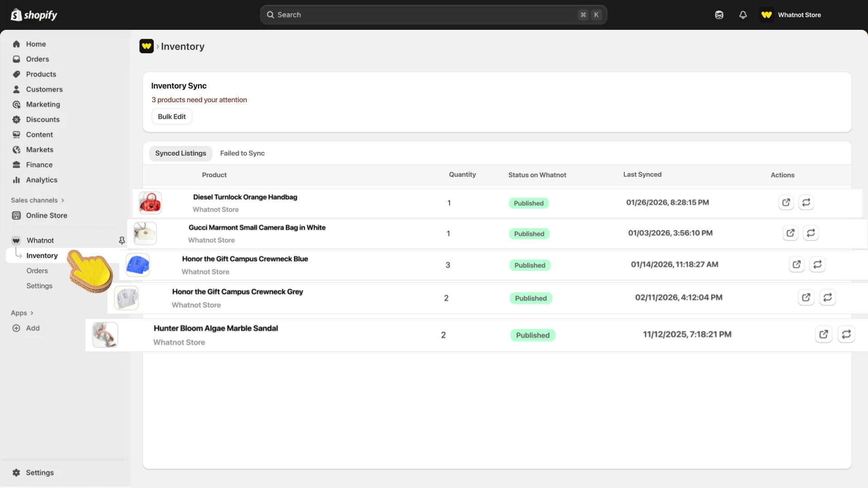This screenshot has width=868, height=488.
Task: Open Analytics in the sidebar
Action: click(x=41, y=180)
